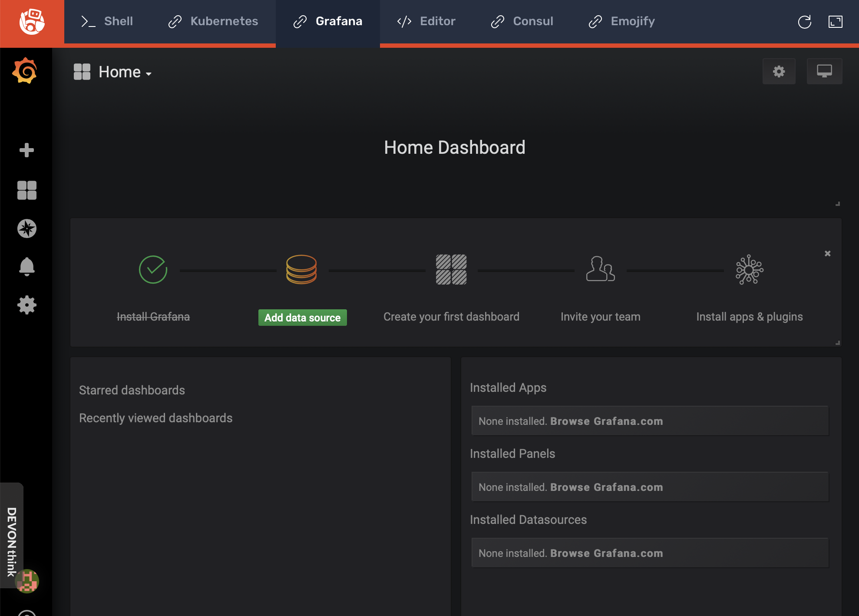Click the Add data source button
This screenshot has width=859, height=616.
[302, 318]
